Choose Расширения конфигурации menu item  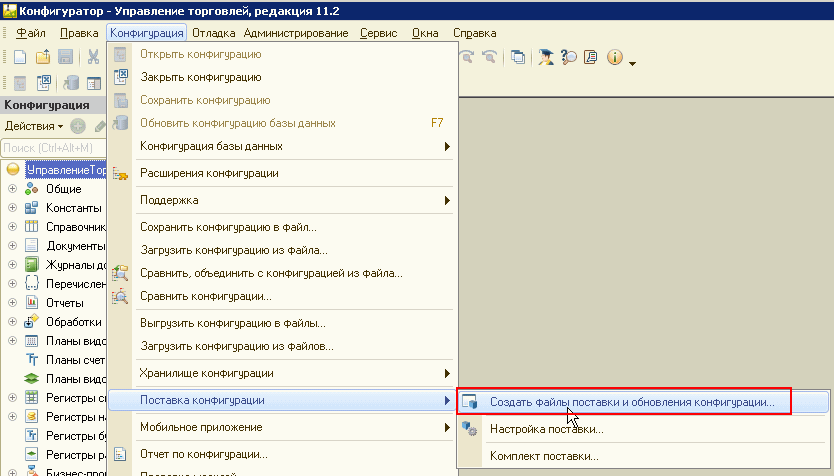282,173
